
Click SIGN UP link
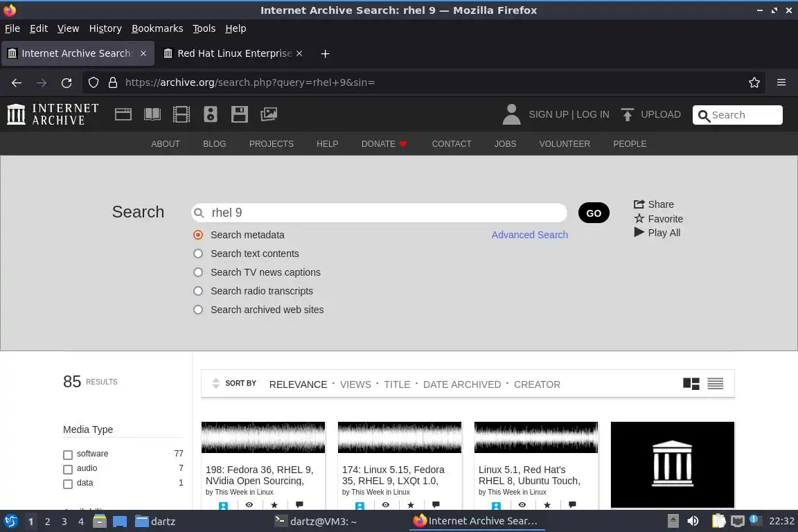tap(548, 114)
